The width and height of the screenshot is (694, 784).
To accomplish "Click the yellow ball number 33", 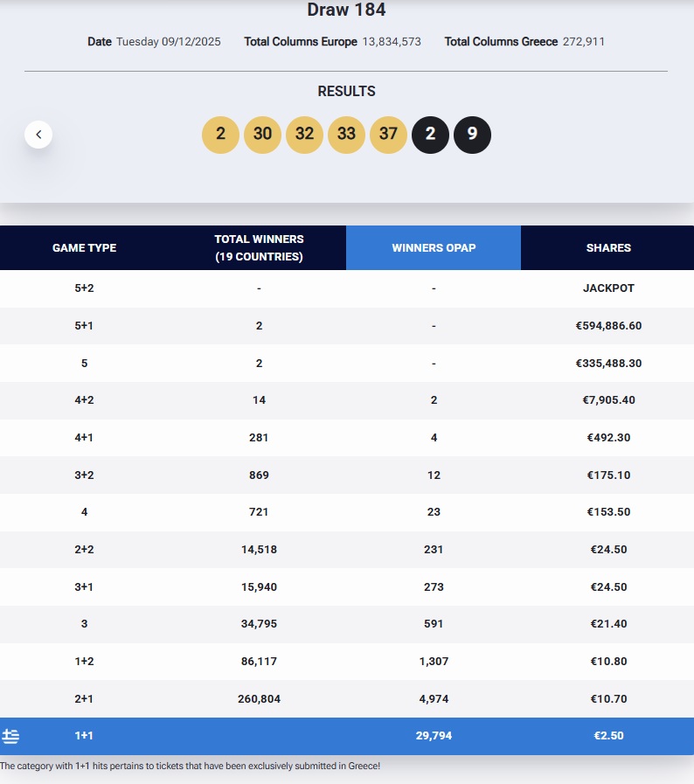I will point(346,135).
